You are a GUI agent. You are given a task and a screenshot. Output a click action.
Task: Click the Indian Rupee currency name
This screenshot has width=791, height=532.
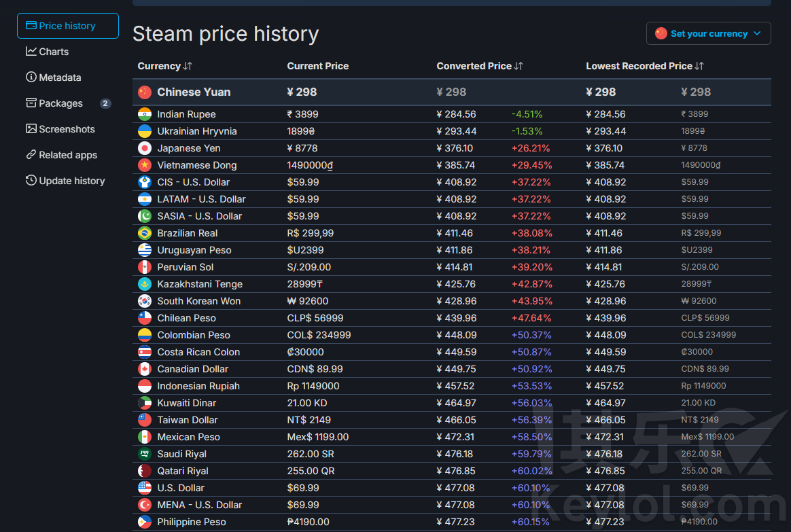pos(186,114)
